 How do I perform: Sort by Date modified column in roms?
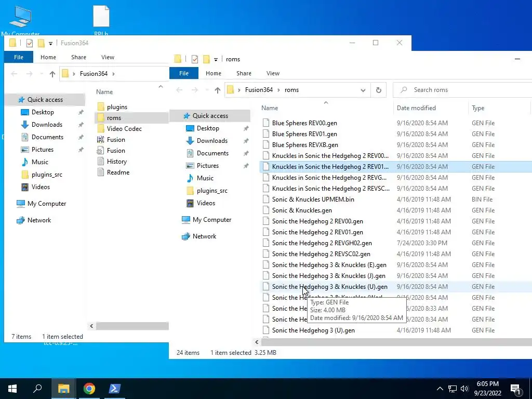(x=431, y=108)
